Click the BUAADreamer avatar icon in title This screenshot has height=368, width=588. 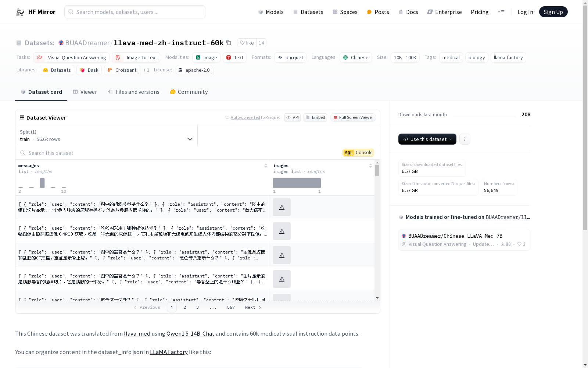61,43
